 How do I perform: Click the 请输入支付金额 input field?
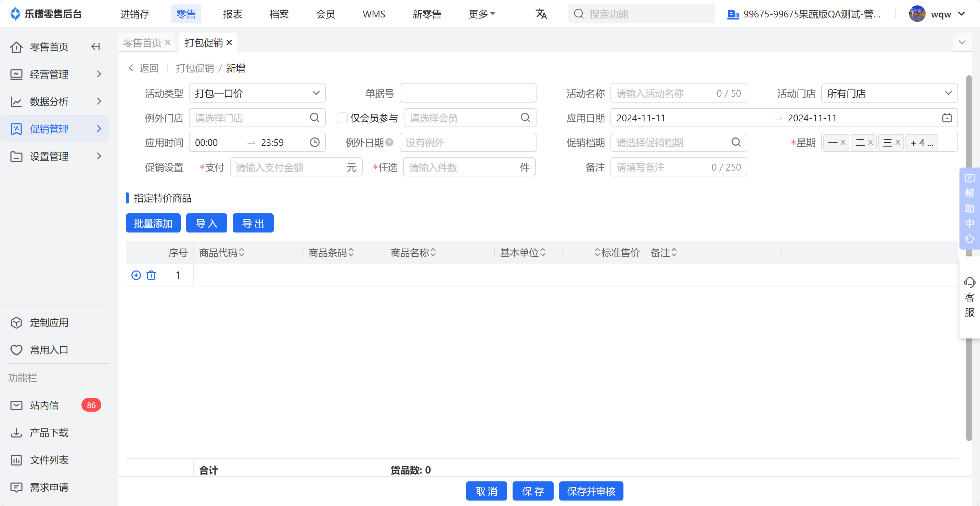pos(296,167)
